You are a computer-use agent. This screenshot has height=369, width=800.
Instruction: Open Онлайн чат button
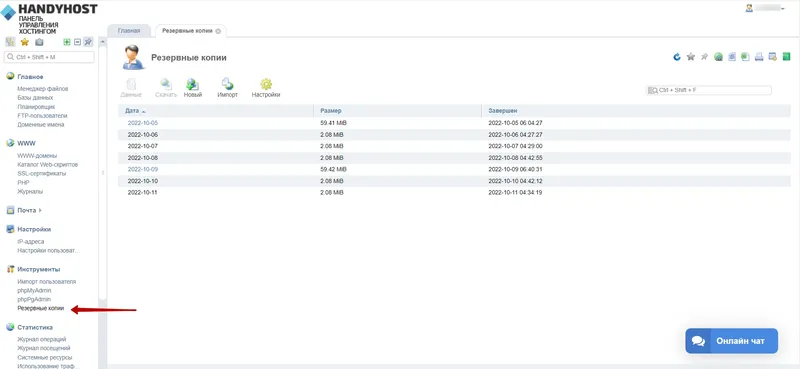[x=732, y=341]
